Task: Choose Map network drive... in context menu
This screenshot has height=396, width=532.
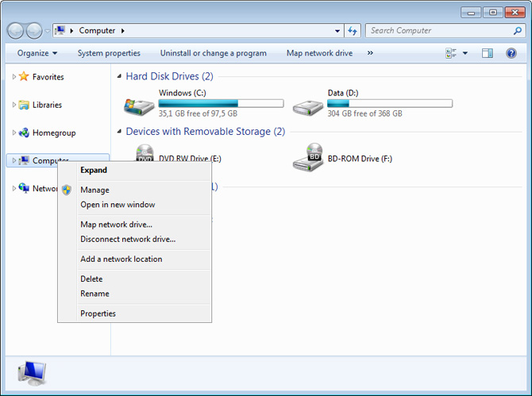Action: (135, 225)
